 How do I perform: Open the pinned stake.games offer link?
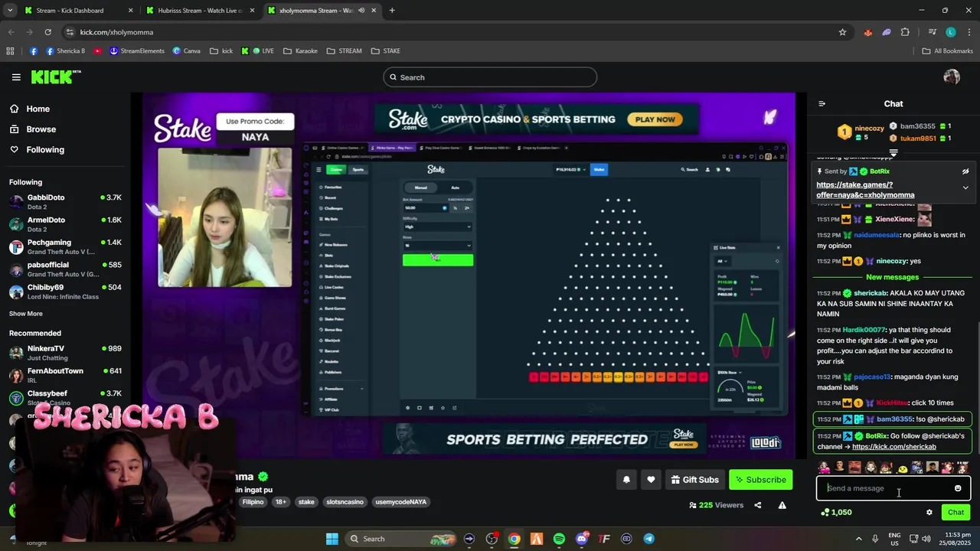point(865,190)
